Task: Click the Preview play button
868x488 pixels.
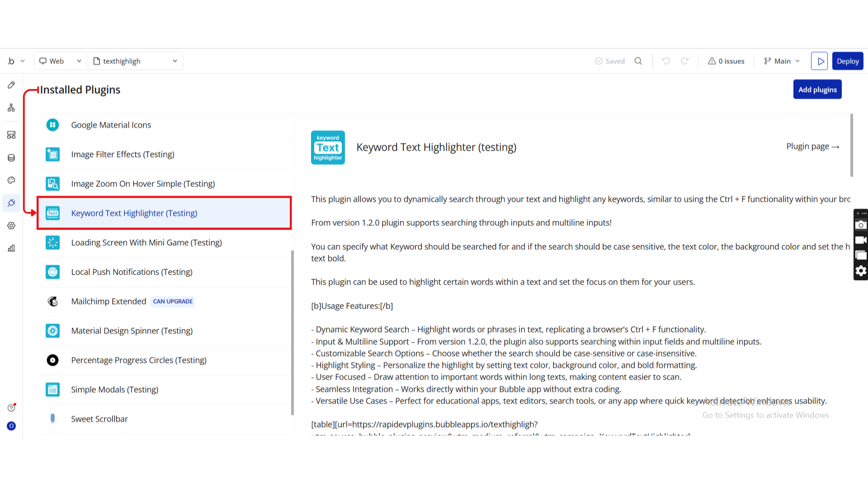Action: tap(819, 61)
